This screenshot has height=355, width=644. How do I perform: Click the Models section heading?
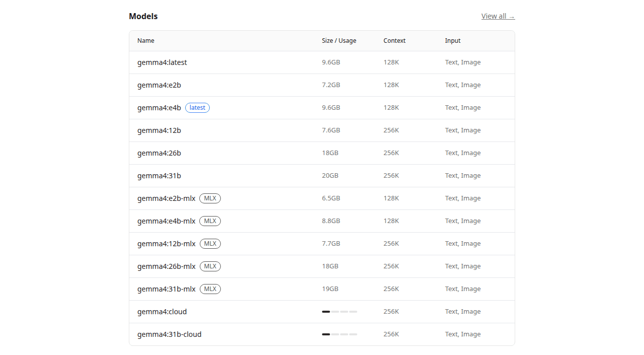[143, 16]
